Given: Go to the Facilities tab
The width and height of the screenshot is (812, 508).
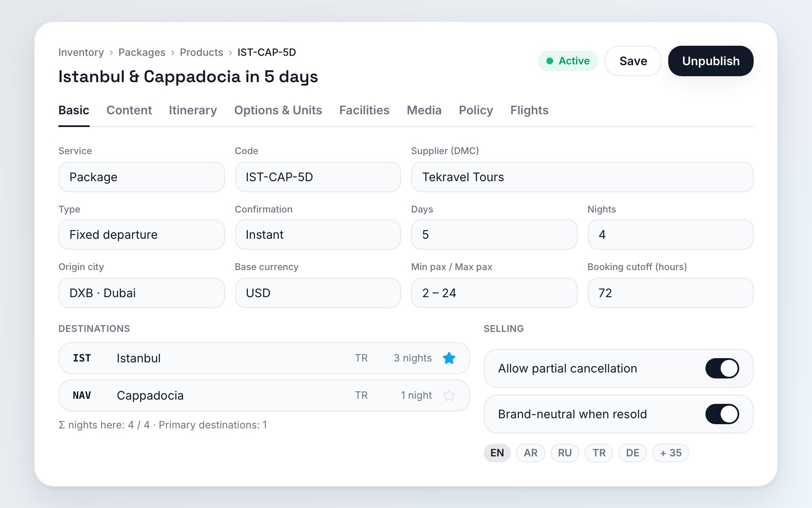Looking at the screenshot, I should pyautogui.click(x=364, y=110).
